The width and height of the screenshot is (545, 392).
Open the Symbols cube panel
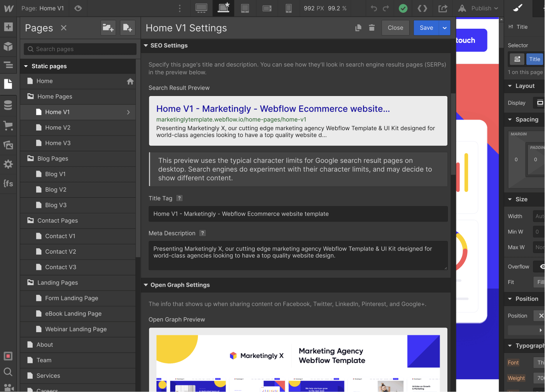[x=8, y=46]
